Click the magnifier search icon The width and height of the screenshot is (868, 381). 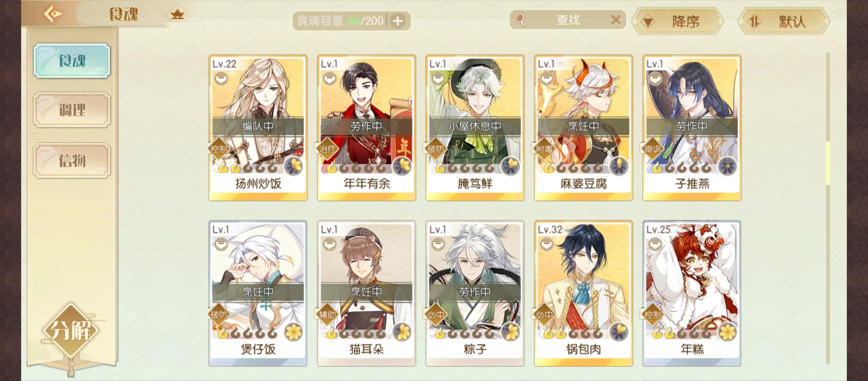click(519, 20)
